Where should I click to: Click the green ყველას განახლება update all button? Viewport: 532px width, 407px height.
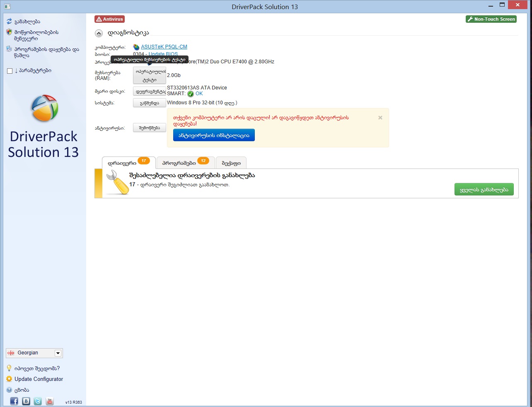[x=484, y=190]
